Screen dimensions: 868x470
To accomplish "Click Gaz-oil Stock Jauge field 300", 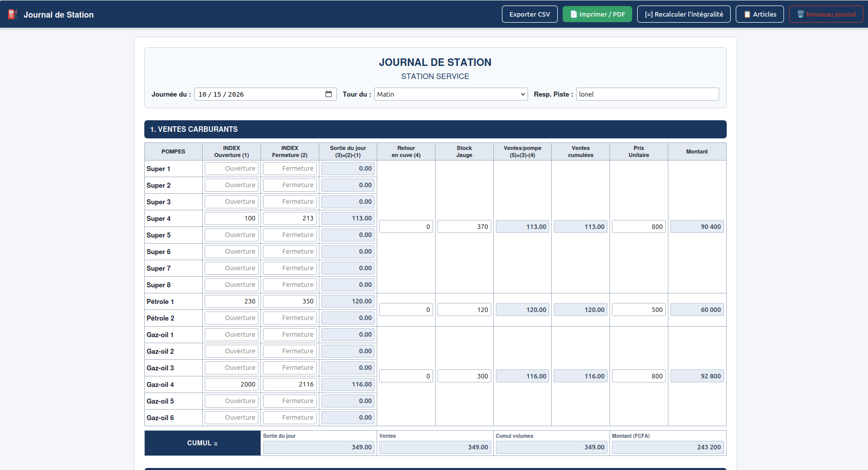I will point(464,376).
